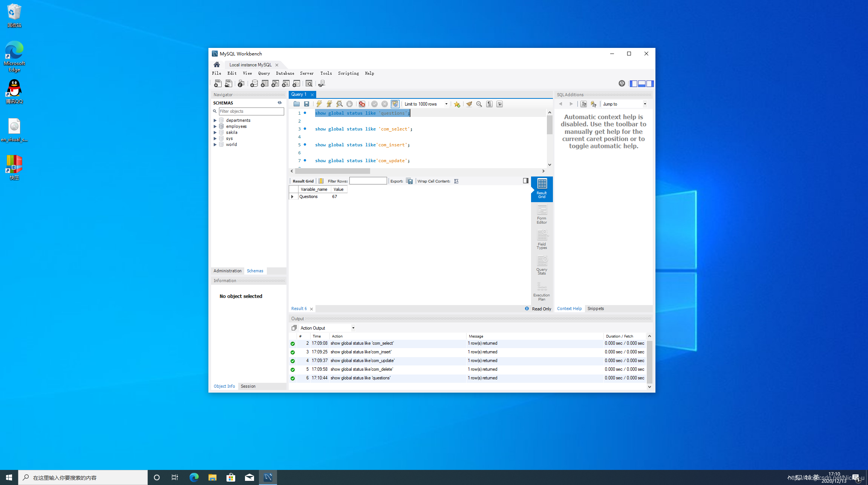Viewport: 868px width, 485px height.
Task: Search table data icon
Action: (309, 83)
